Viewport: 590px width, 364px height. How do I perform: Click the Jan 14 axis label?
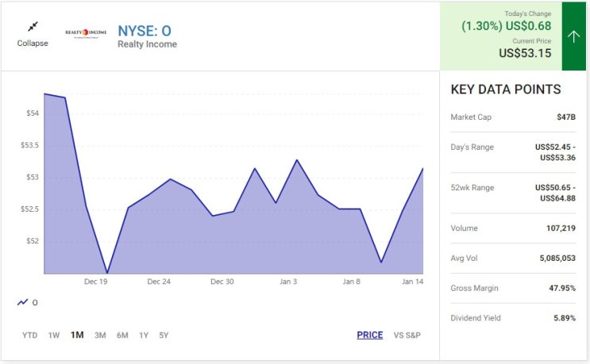pos(412,282)
